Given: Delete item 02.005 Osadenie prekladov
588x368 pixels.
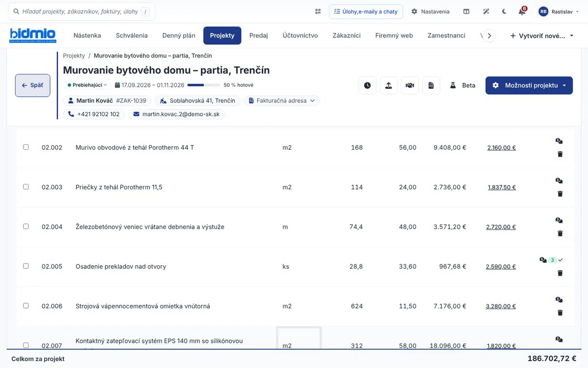Looking at the screenshot, I should point(560,273).
